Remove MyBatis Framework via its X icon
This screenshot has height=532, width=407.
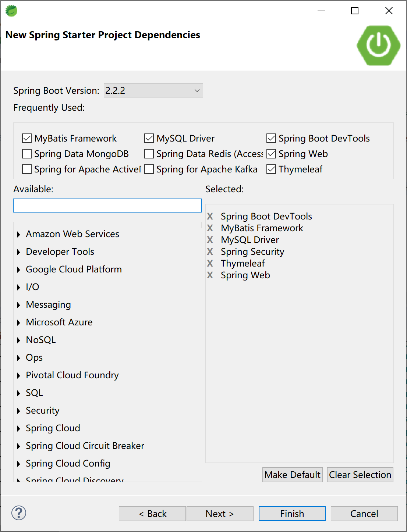click(210, 228)
